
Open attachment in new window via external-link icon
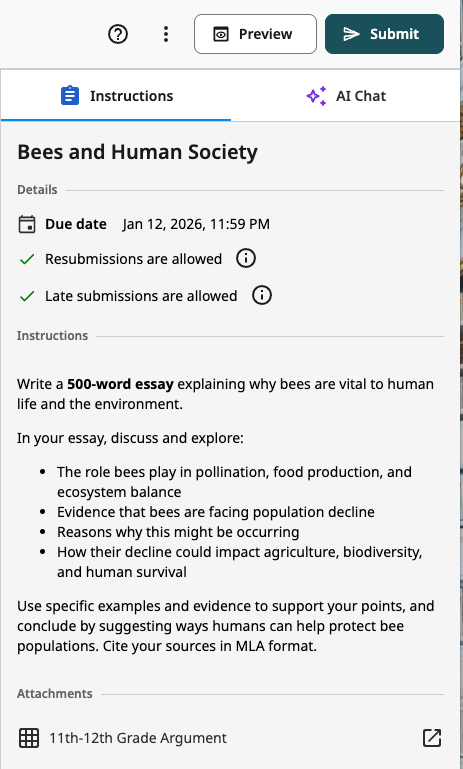[432, 738]
